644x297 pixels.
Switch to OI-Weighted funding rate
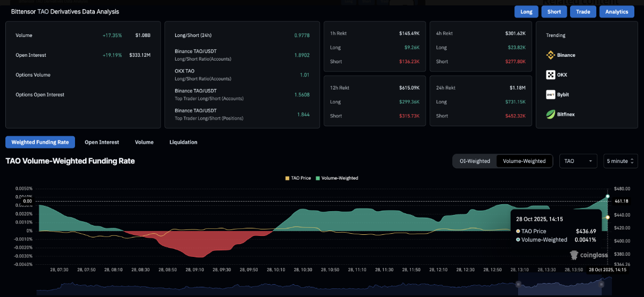tap(475, 161)
